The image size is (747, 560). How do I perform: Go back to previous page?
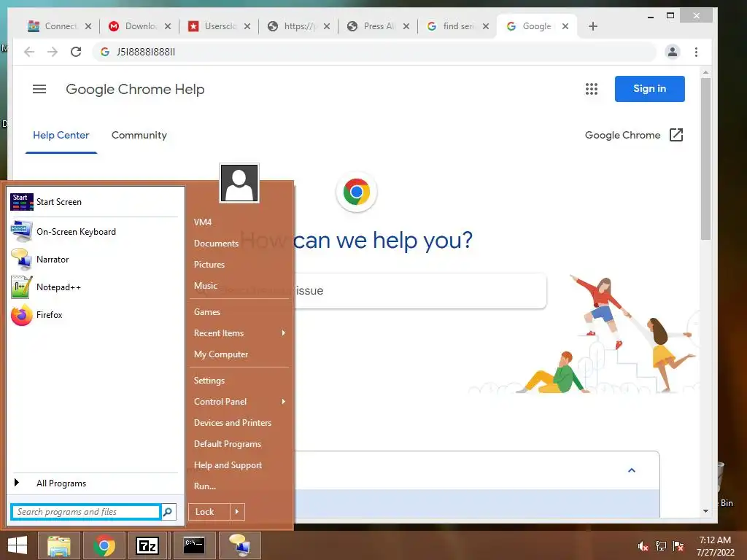pyautogui.click(x=29, y=52)
